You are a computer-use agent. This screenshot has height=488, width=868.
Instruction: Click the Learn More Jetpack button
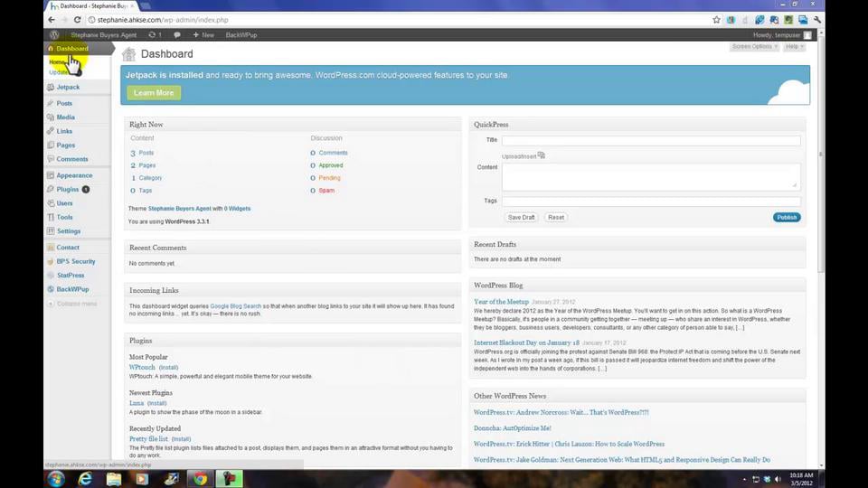154,93
